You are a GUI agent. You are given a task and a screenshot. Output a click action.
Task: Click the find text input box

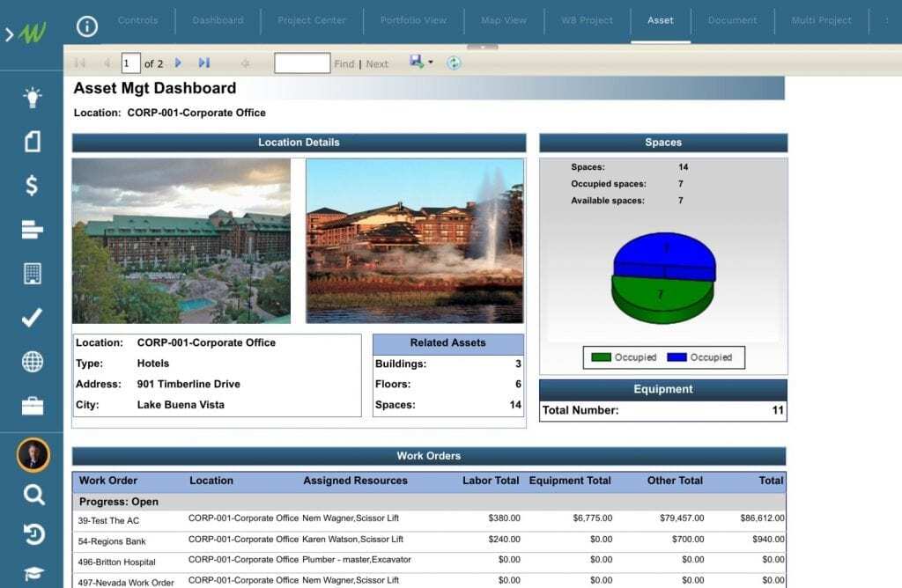click(302, 63)
